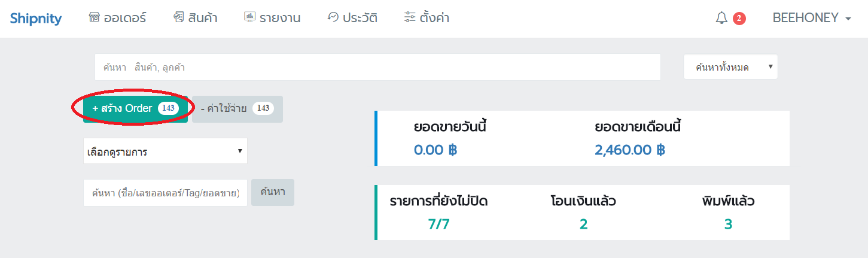This screenshot has height=258, width=868.
Task: Click the product icon beside สินค้า
Action: (178, 17)
